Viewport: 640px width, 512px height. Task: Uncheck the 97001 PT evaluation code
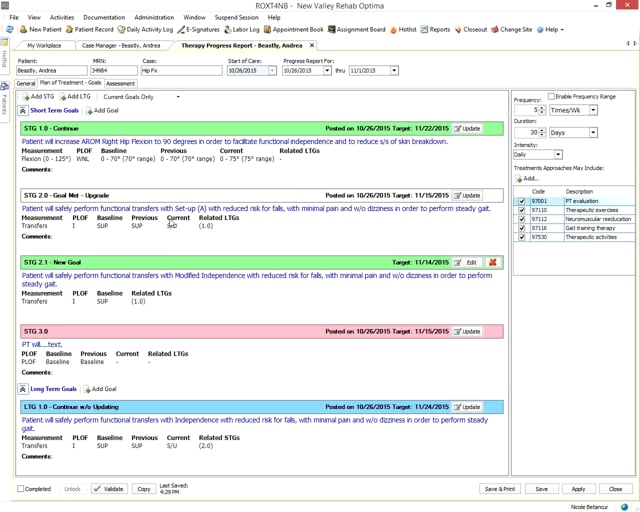tap(521, 201)
